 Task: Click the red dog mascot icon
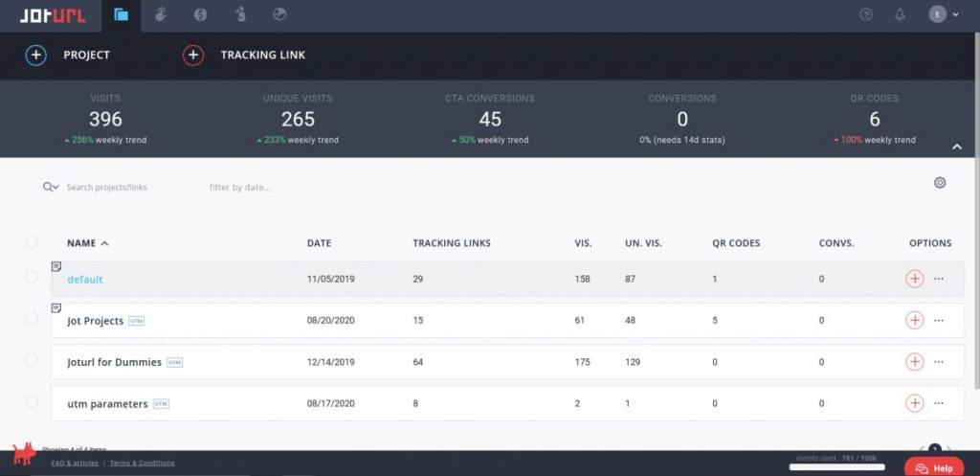24,453
